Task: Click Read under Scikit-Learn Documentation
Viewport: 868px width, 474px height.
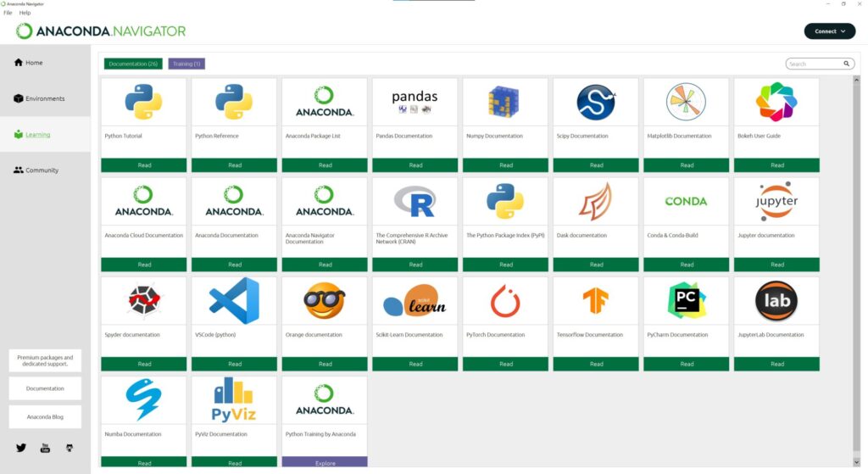Action: [415, 364]
